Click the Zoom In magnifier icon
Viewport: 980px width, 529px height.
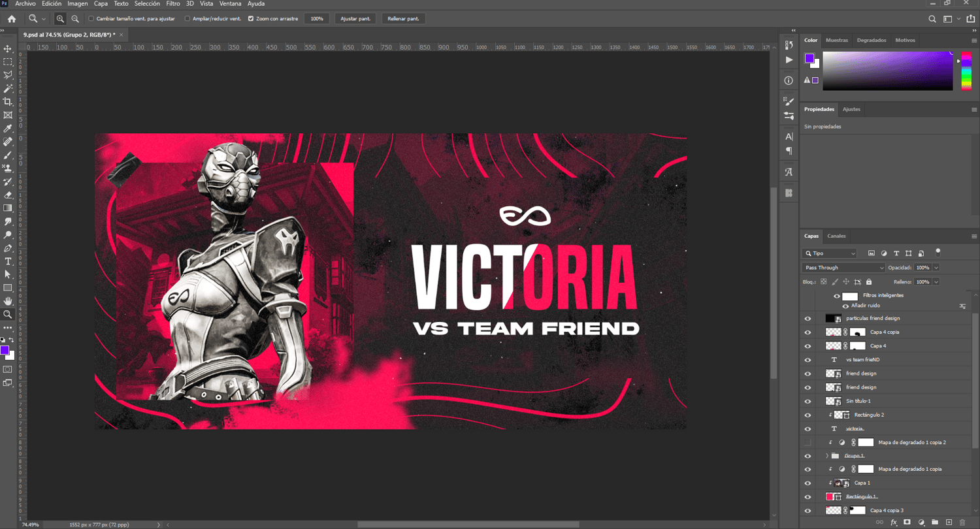[x=60, y=19]
